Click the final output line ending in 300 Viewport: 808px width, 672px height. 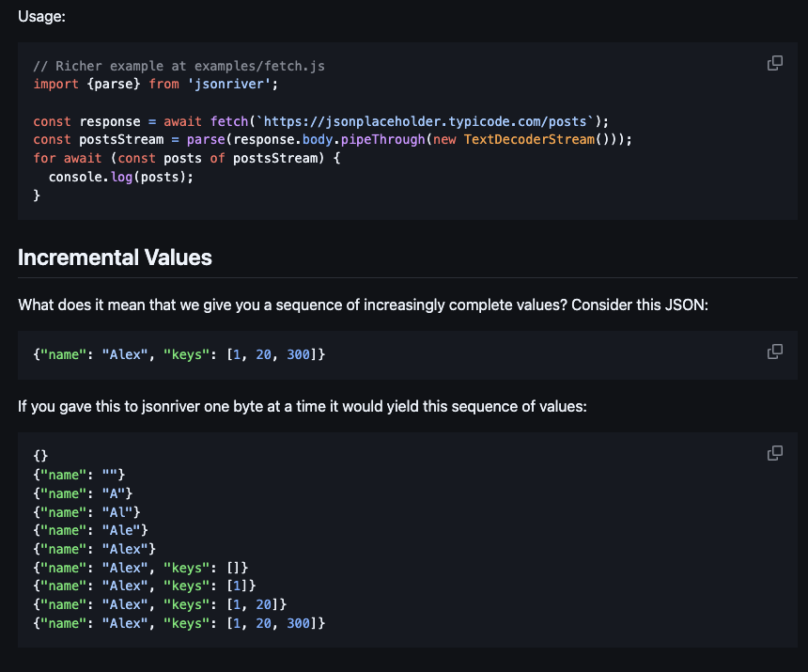click(179, 623)
